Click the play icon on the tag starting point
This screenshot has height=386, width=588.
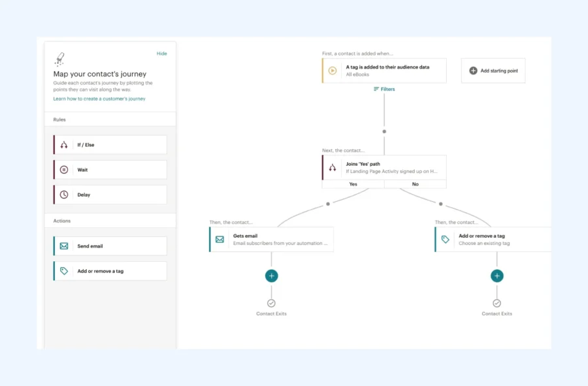pyautogui.click(x=333, y=71)
